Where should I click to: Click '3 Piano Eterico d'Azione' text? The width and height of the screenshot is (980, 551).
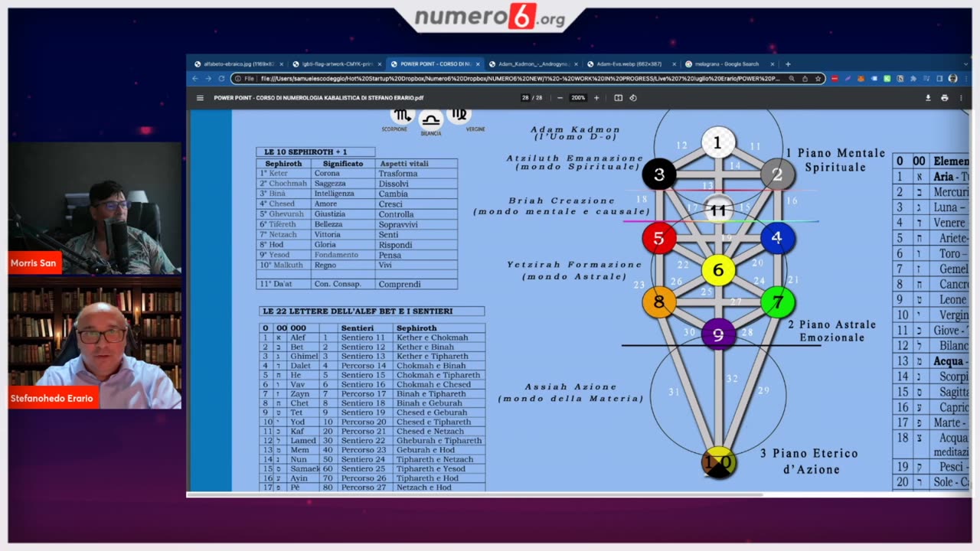(809, 461)
